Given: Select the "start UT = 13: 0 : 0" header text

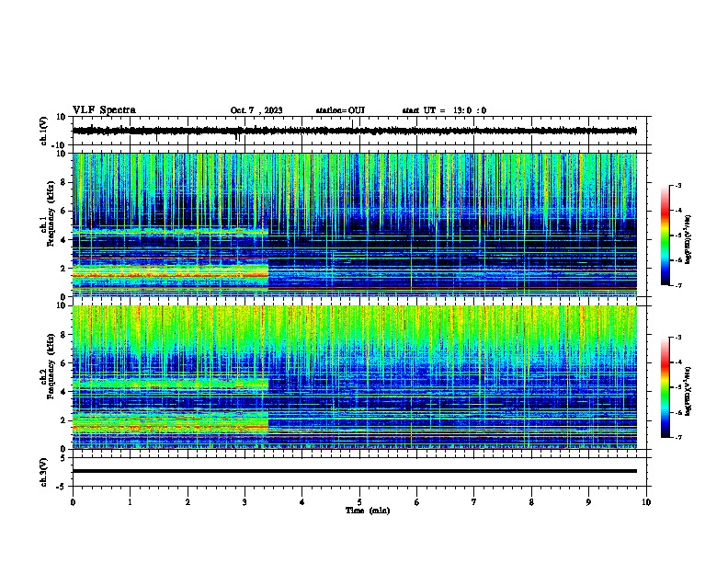Looking at the screenshot, I should [x=444, y=110].
